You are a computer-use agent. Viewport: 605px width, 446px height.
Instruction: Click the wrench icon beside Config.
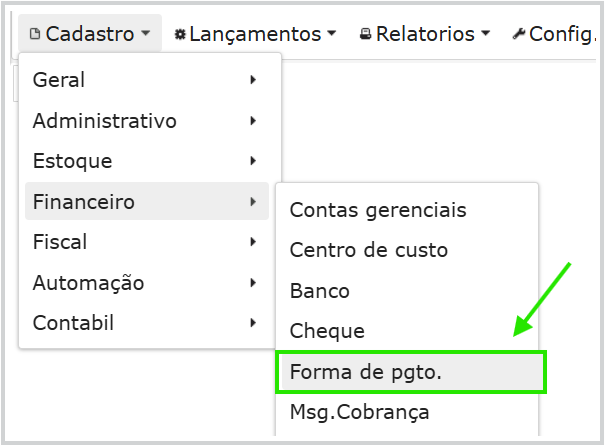click(518, 35)
